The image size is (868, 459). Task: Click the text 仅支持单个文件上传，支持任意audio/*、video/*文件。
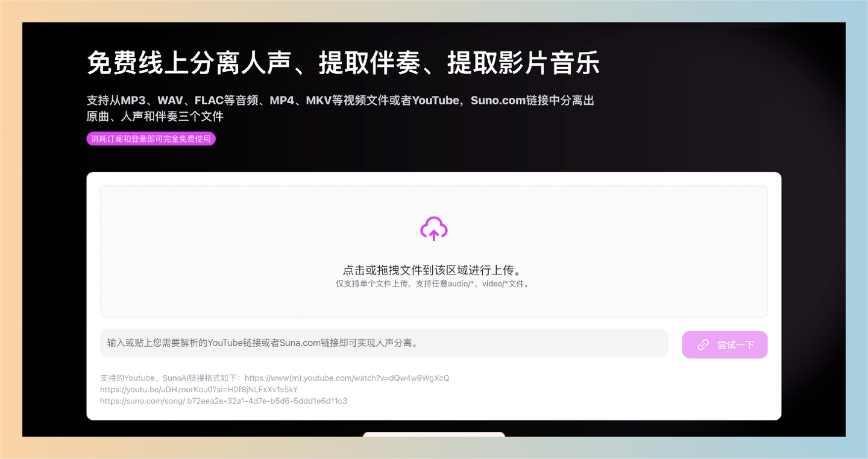tap(434, 283)
